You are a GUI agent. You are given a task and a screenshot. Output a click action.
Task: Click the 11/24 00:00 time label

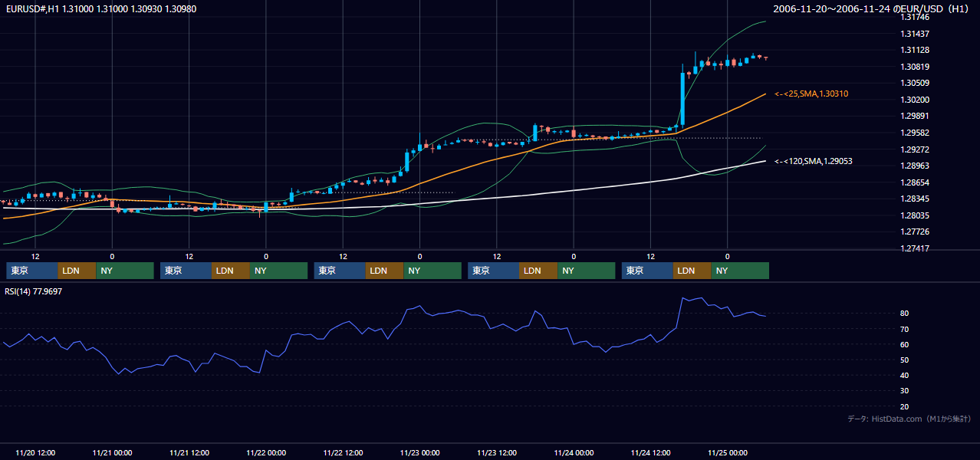coord(574,452)
